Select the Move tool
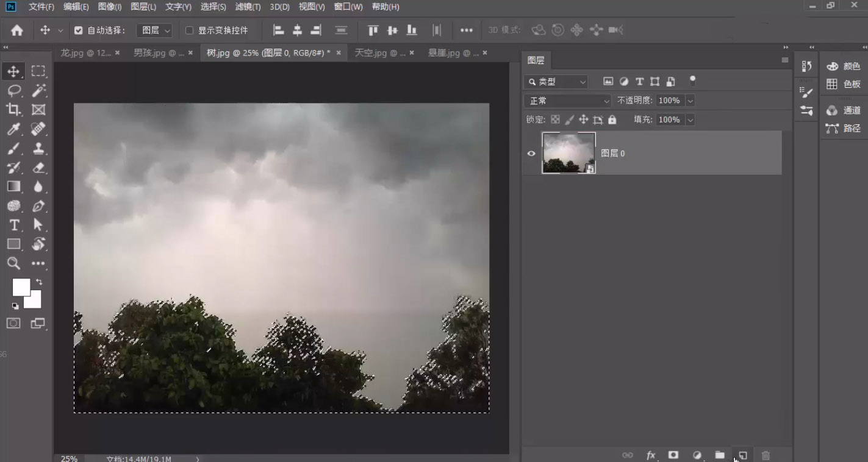This screenshot has height=462, width=868. [x=13, y=71]
